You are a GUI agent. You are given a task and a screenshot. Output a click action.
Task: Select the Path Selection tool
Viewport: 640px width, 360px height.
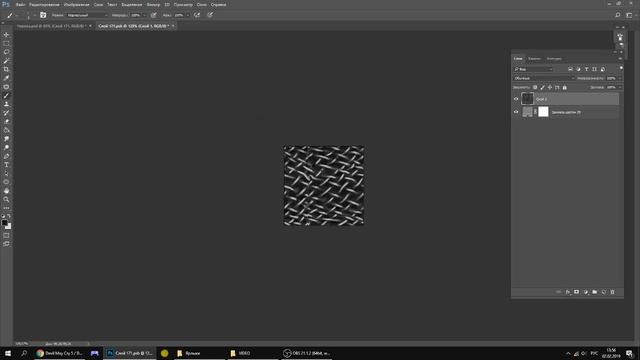coord(6,173)
